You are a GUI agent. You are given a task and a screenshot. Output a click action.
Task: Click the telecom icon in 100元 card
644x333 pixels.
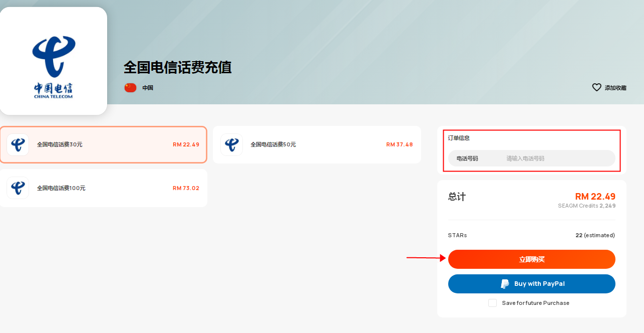tap(18, 188)
